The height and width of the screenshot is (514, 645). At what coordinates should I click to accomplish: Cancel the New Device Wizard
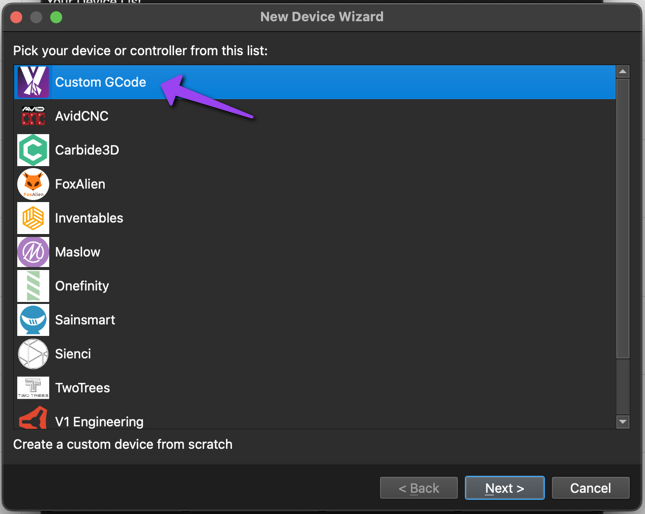pos(590,488)
